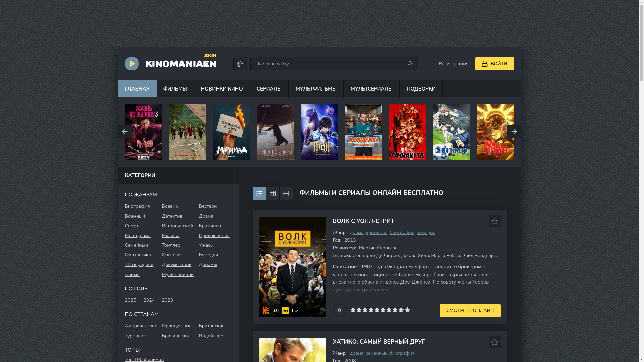Filter by year 2023
Viewport: 644px width, 362px height.
click(x=167, y=300)
